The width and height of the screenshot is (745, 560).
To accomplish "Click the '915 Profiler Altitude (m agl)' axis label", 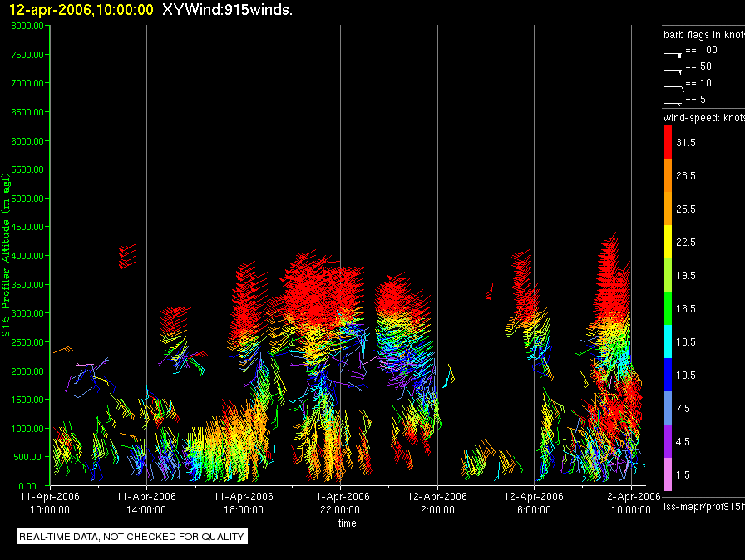I will [x=6, y=255].
